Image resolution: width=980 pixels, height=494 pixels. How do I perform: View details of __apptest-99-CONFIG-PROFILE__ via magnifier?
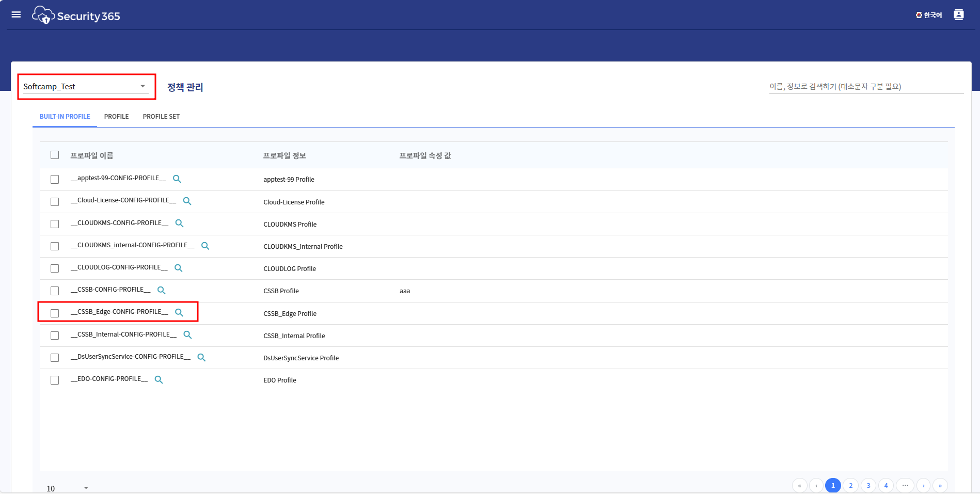coord(177,179)
